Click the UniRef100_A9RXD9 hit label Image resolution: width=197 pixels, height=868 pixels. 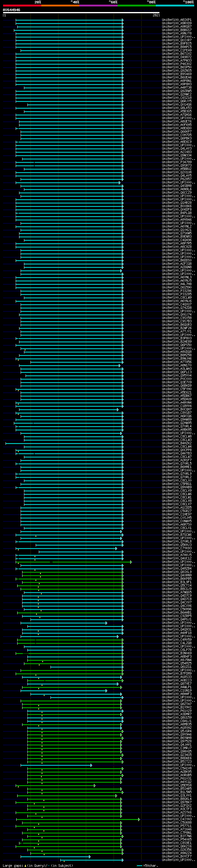177,23
